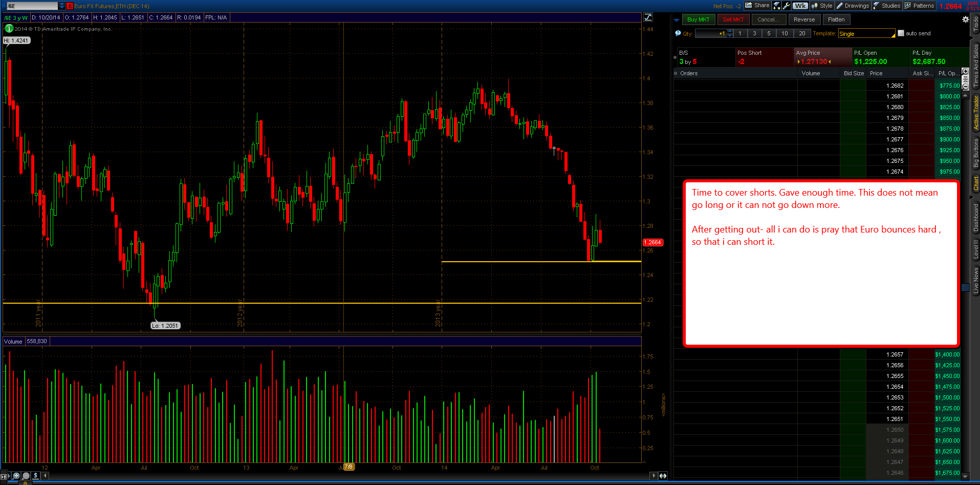
Task: Open the Patterns menu
Action: tap(920, 6)
